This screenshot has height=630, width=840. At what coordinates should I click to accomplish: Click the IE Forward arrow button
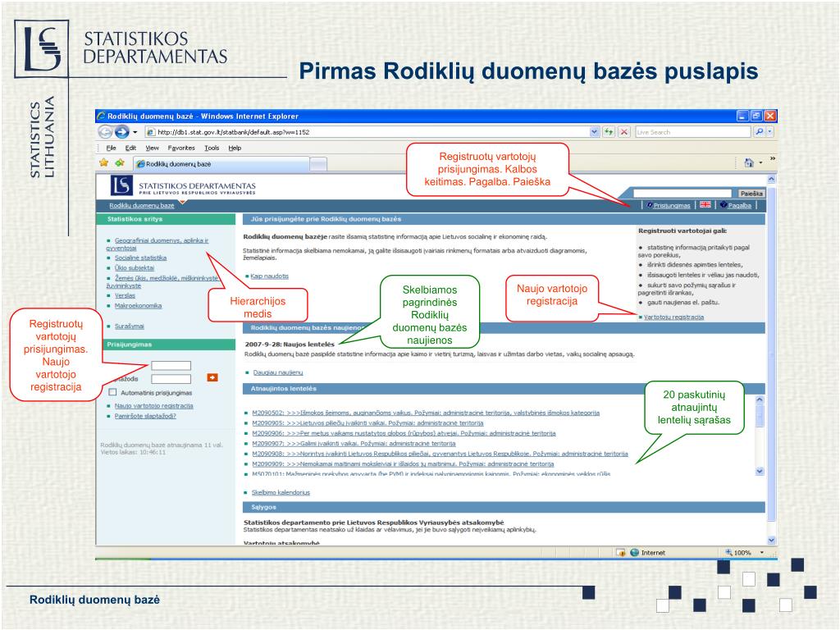122,132
